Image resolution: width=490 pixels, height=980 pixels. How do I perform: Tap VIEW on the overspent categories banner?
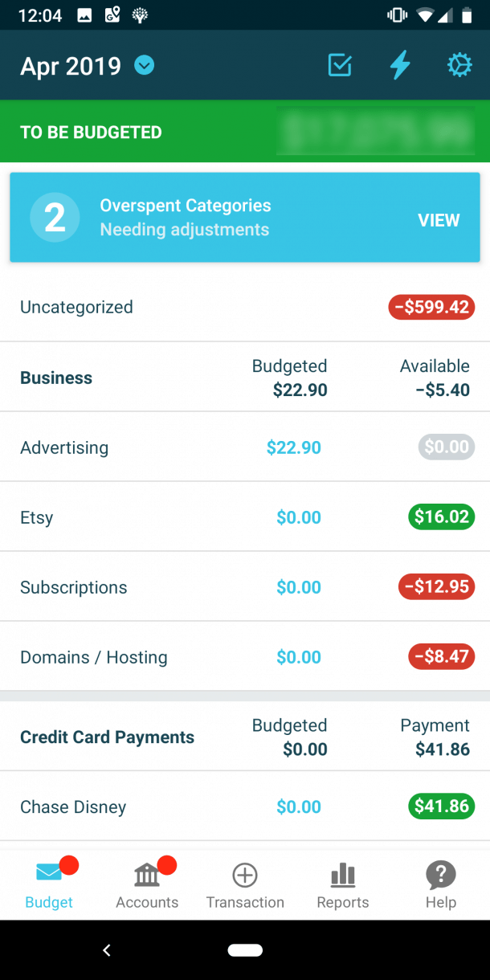(439, 219)
